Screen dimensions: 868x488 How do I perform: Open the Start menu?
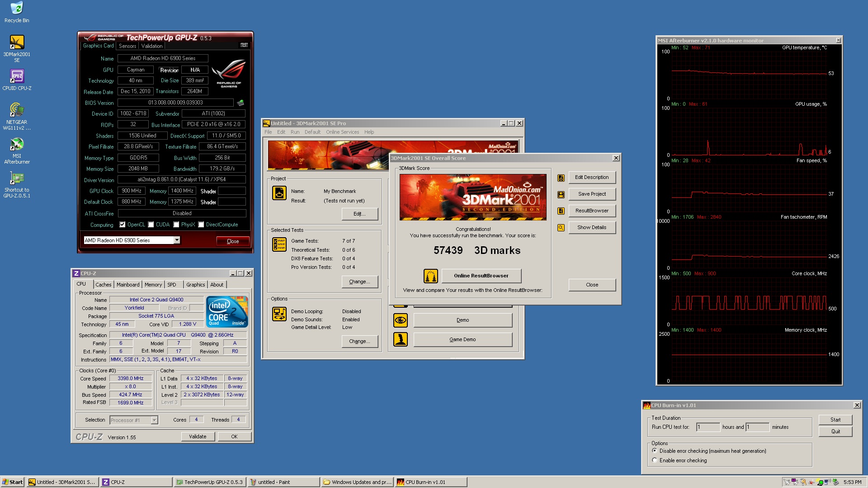pos(13,482)
